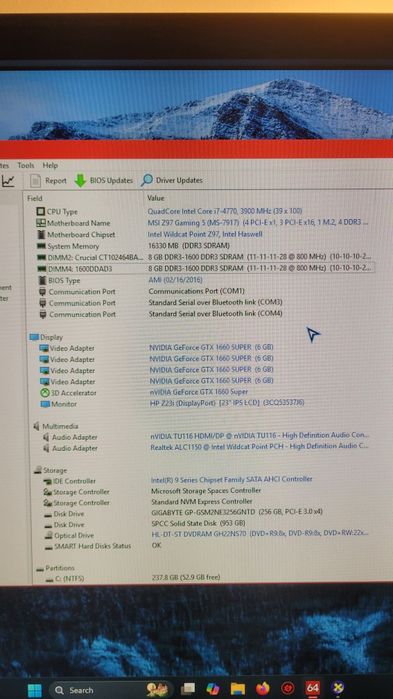Click the Multimedia section speaker icon
This screenshot has width=393, height=699.
click(x=37, y=426)
